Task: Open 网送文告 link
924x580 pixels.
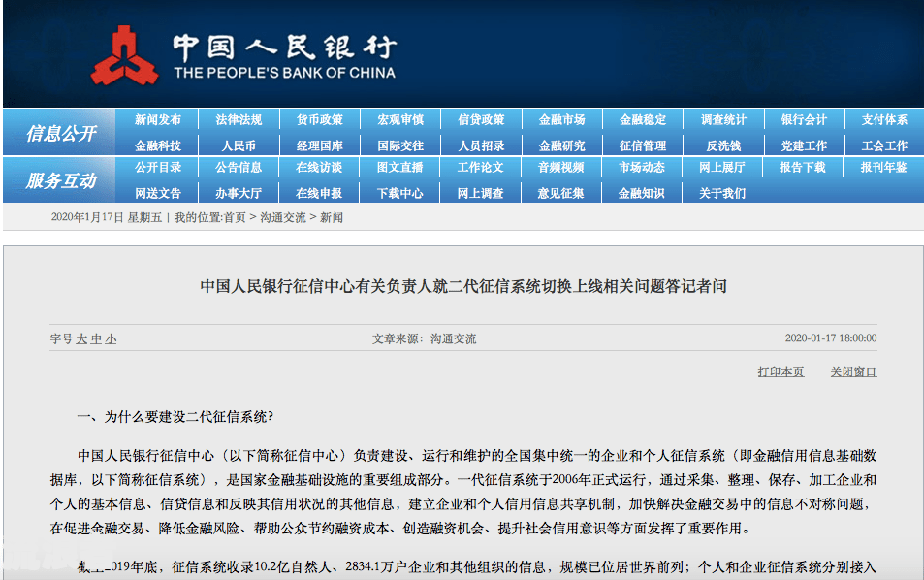Action: click(x=157, y=193)
